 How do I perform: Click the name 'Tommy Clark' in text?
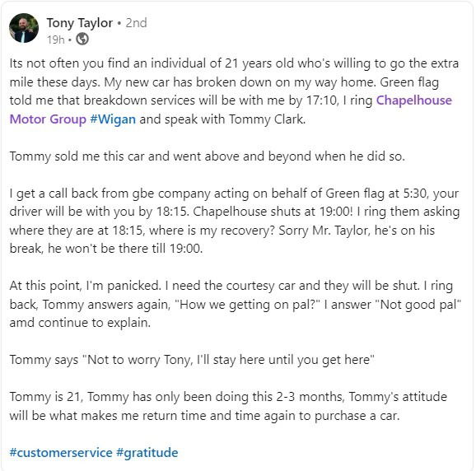(x=267, y=119)
